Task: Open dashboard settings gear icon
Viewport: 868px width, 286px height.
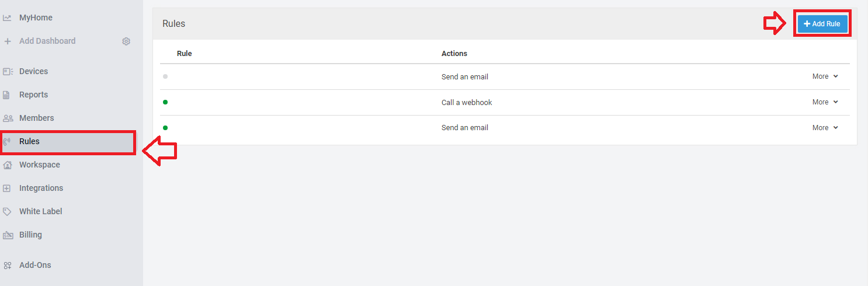Action: coord(126,41)
